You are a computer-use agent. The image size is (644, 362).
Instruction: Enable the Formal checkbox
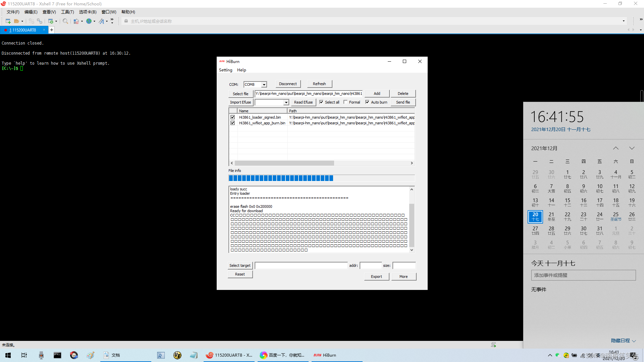[345, 102]
